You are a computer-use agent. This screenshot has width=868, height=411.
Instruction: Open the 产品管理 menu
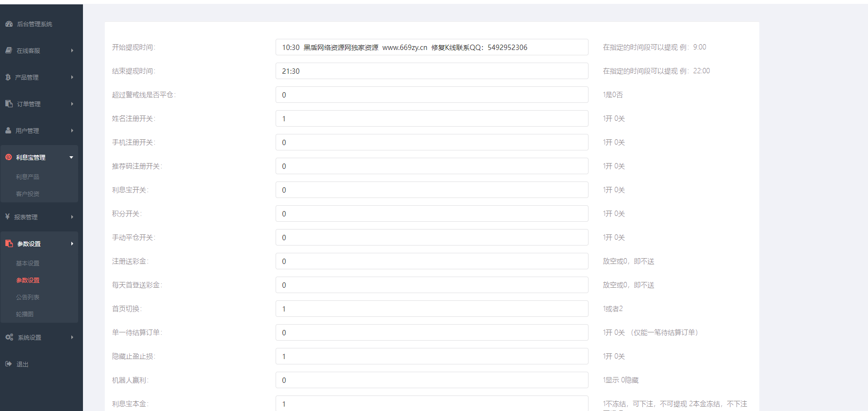(27, 77)
